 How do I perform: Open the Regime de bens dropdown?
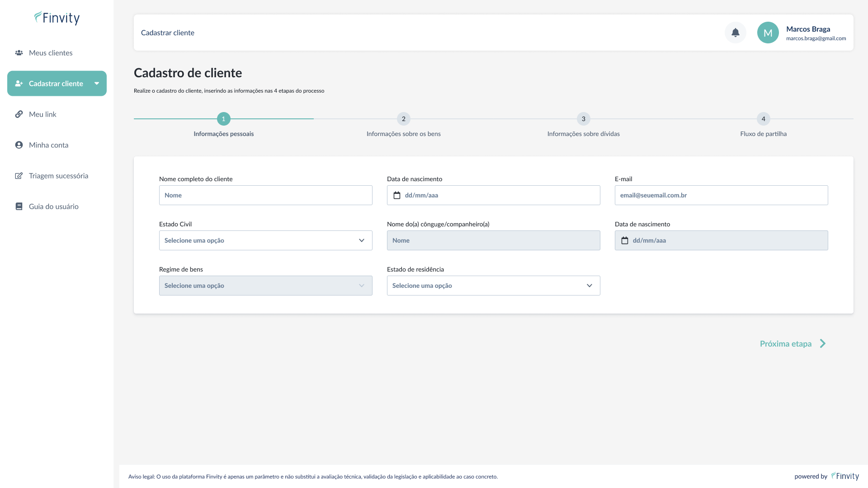coord(265,286)
